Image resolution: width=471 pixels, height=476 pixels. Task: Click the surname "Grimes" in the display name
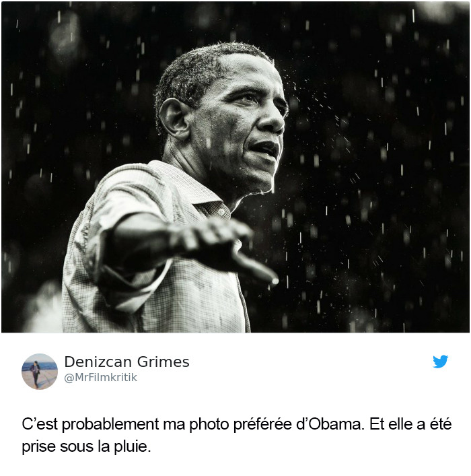(163, 362)
